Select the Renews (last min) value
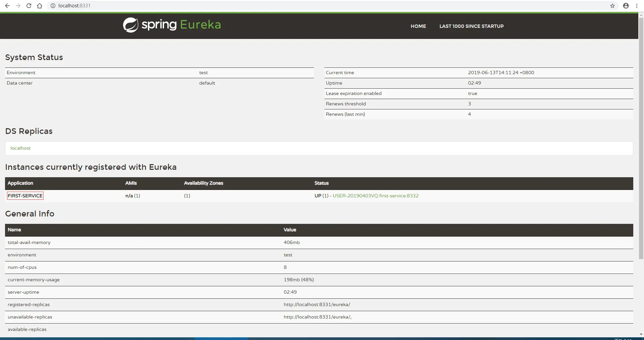644x340 pixels. pos(470,114)
